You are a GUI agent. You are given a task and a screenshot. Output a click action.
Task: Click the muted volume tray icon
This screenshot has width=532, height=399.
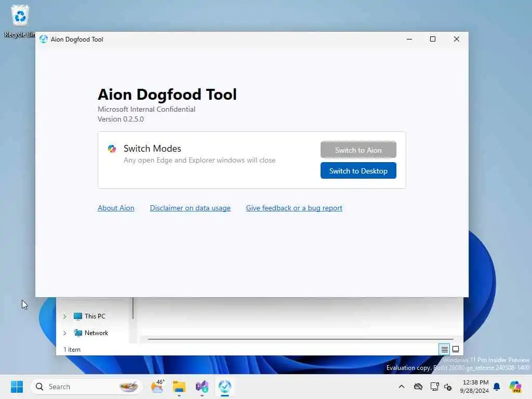448,387
